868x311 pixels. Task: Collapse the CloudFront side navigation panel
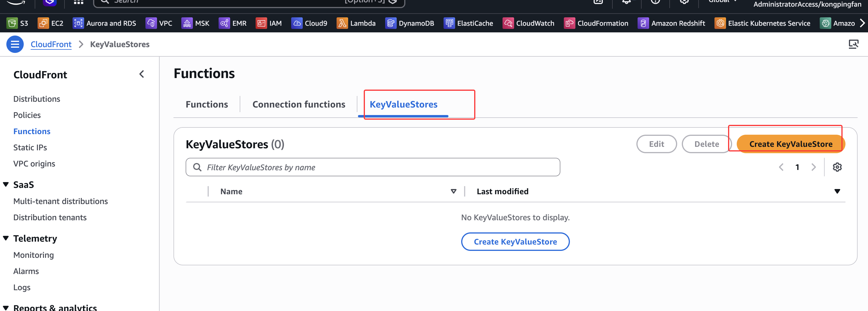pos(141,74)
